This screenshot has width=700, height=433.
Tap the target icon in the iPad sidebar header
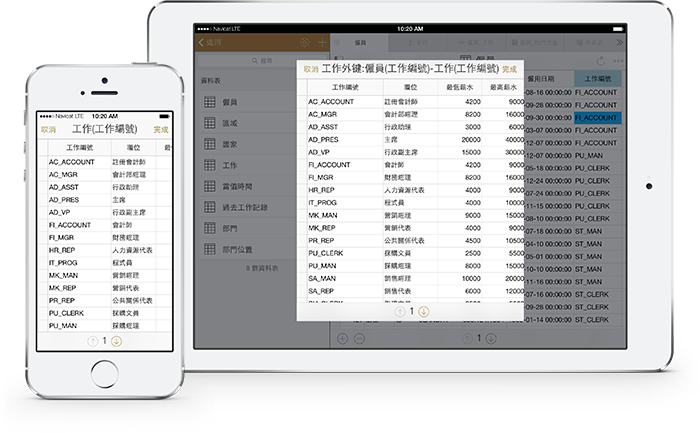304,42
